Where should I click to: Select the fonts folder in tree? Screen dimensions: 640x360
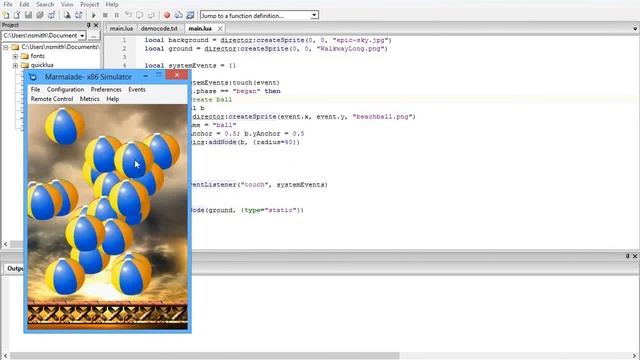[x=38, y=56]
